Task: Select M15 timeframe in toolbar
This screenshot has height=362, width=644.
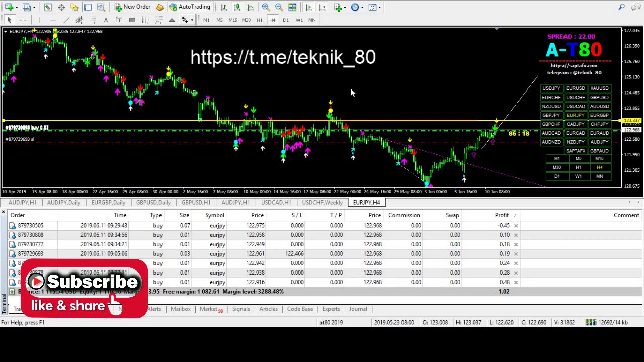Action: pyautogui.click(x=233, y=20)
